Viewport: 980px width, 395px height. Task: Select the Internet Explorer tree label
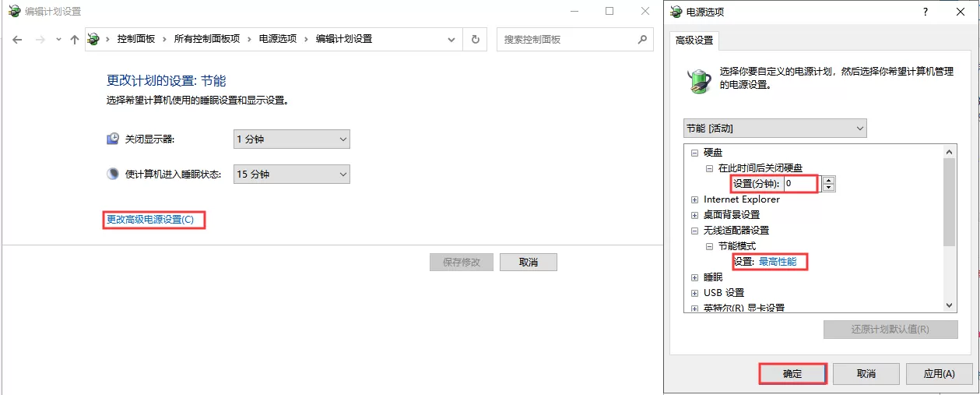[x=742, y=199]
